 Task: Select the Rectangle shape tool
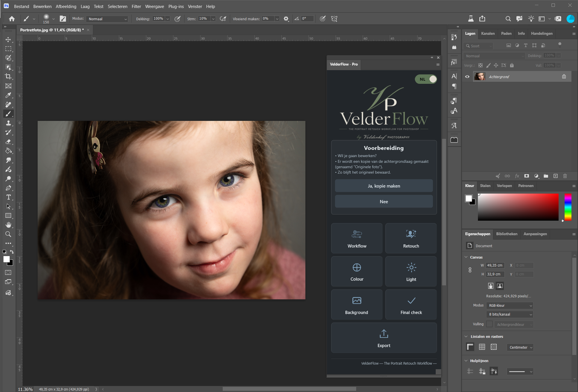(x=8, y=216)
